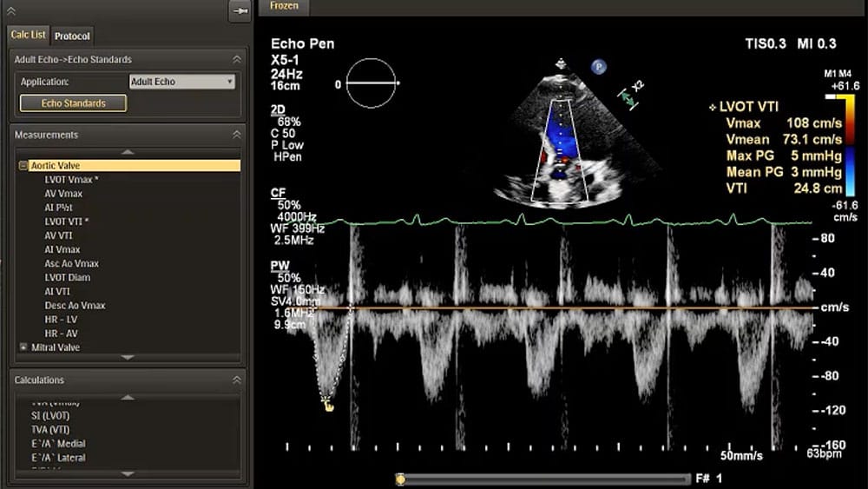Switch to the Calc List tab
The image size is (868, 489).
[x=28, y=35]
